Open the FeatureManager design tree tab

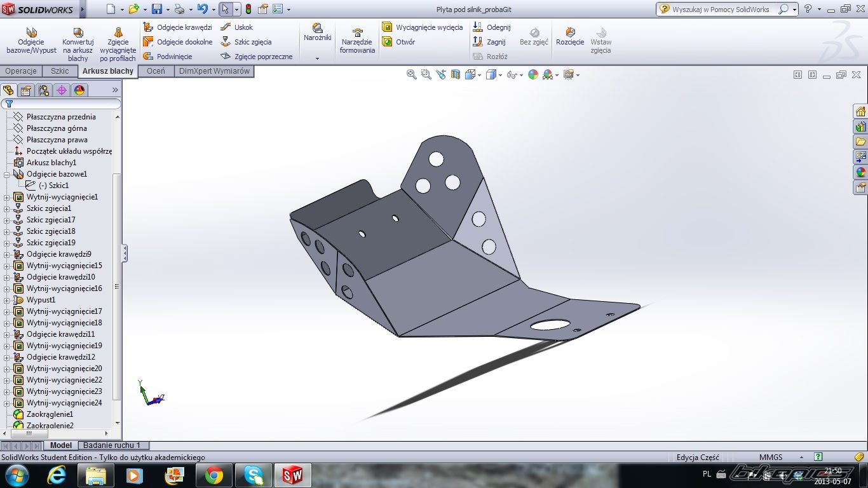(x=8, y=90)
